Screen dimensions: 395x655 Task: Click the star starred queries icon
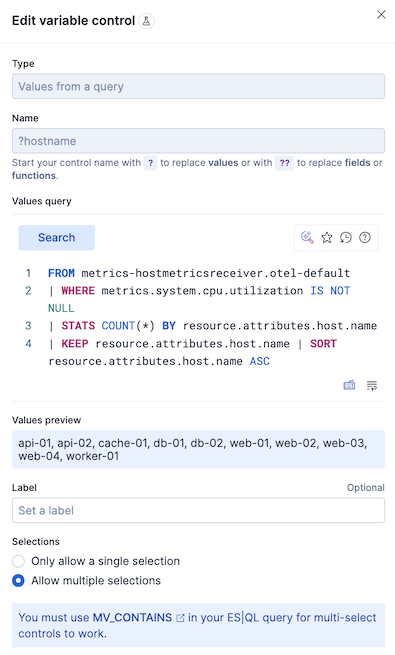pyautogui.click(x=327, y=238)
